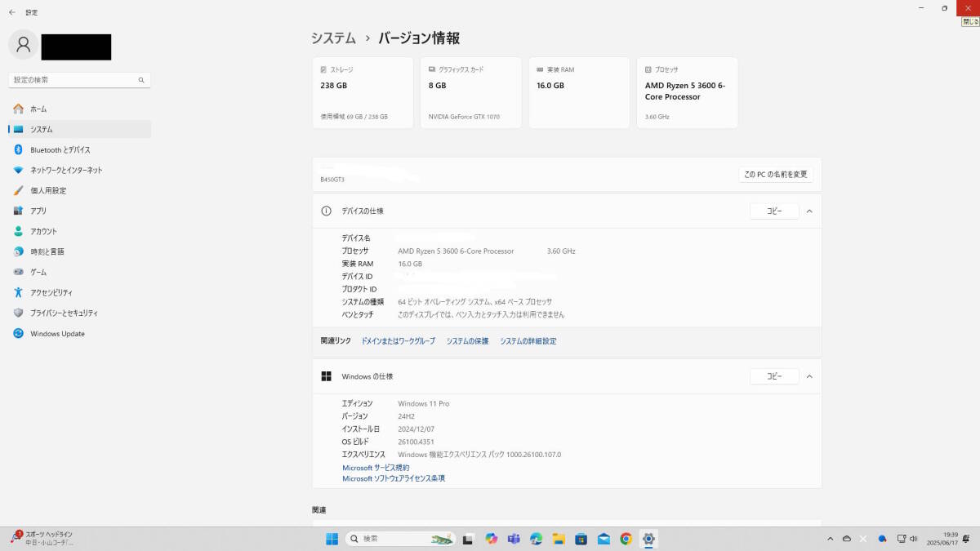Select the アカウント sidebar icon
Screen dimensions: 980x551
18,231
